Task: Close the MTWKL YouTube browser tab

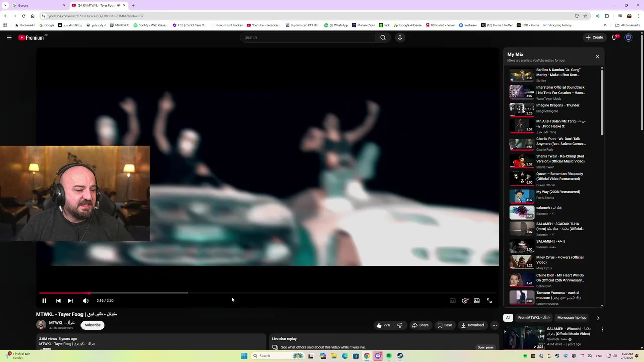Action: click(x=124, y=5)
